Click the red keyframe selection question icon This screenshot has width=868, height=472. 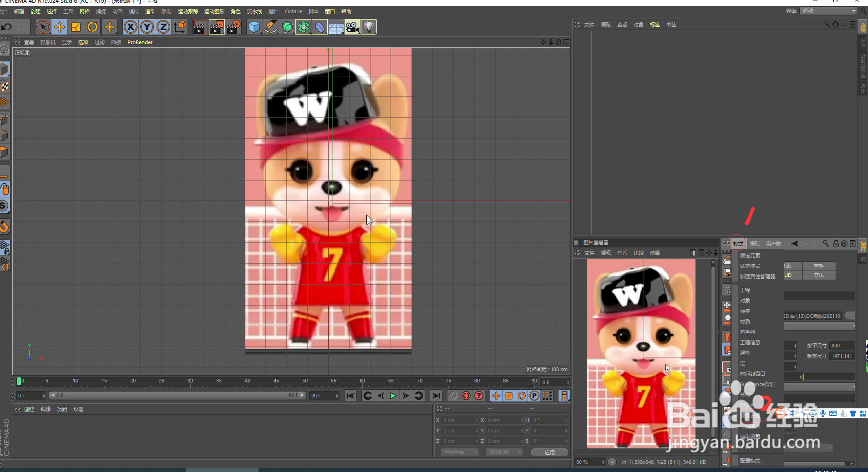coord(479,396)
